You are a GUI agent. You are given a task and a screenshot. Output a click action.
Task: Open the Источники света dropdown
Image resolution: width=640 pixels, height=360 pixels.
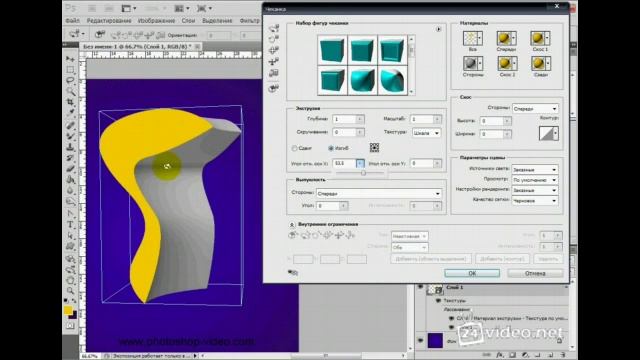[x=535, y=169]
